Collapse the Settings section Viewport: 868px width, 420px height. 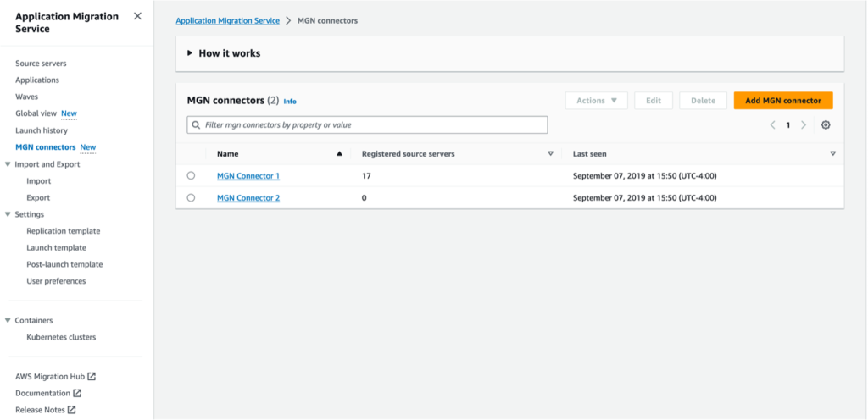click(8, 214)
